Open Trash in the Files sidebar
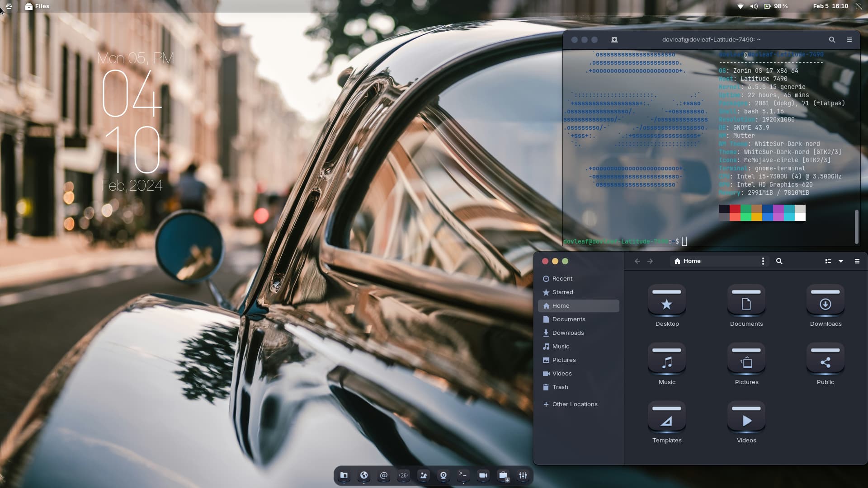 coord(579,387)
